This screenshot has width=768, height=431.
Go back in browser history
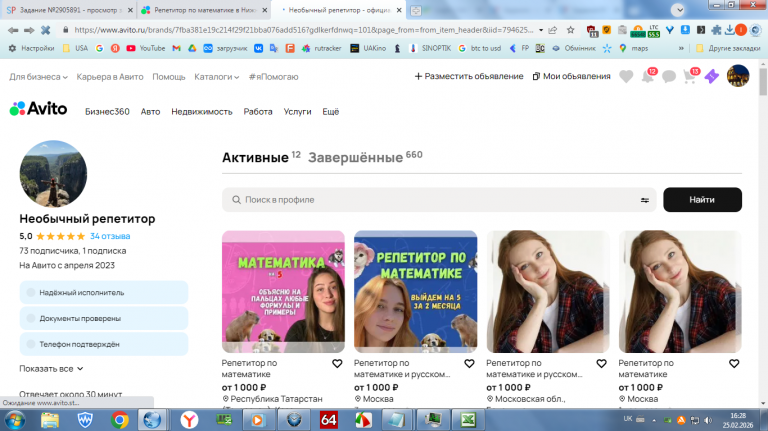tap(13, 30)
